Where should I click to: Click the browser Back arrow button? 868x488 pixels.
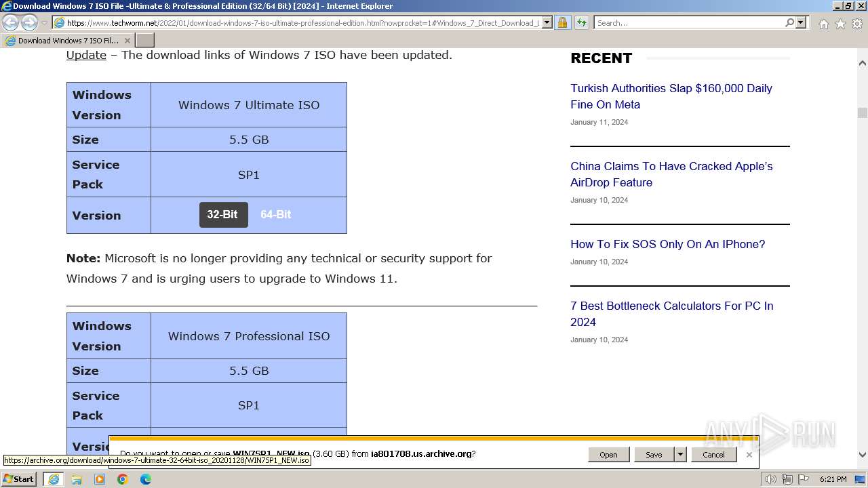tap(11, 23)
